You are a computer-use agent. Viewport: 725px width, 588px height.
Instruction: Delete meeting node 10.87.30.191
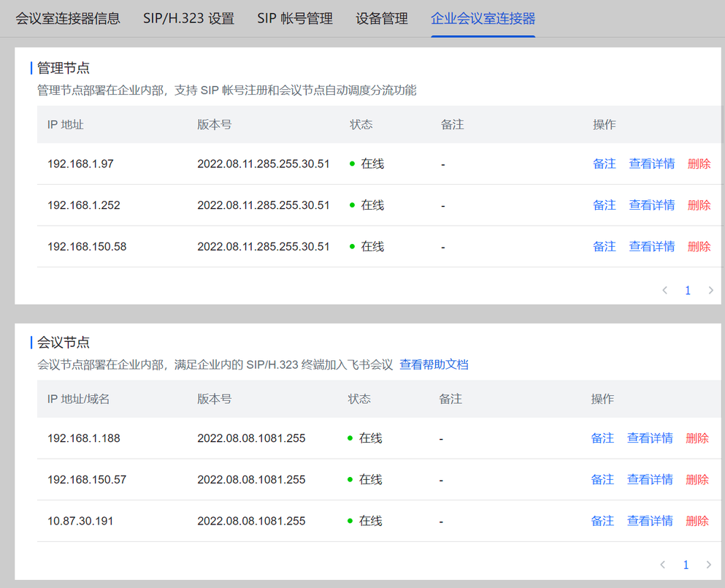pos(697,521)
